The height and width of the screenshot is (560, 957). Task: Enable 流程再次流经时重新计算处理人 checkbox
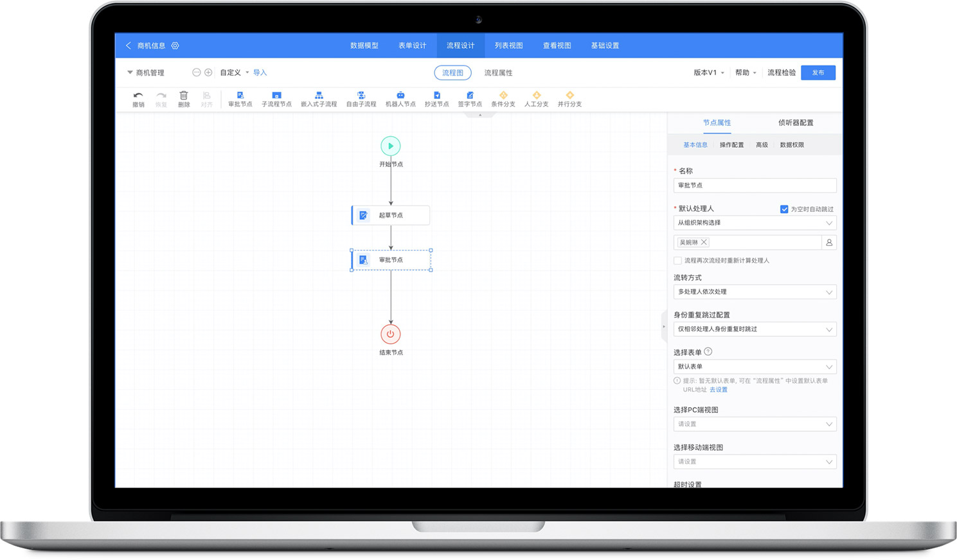(x=677, y=261)
